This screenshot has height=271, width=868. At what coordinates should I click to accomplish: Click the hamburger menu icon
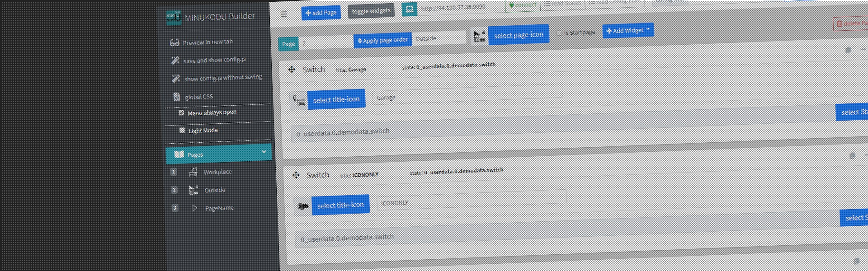(x=284, y=14)
